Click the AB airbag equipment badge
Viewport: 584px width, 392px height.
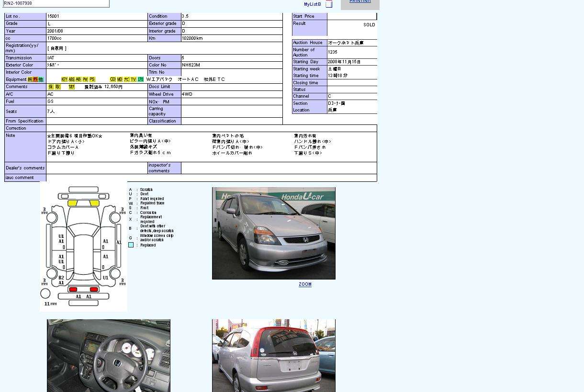point(79,79)
